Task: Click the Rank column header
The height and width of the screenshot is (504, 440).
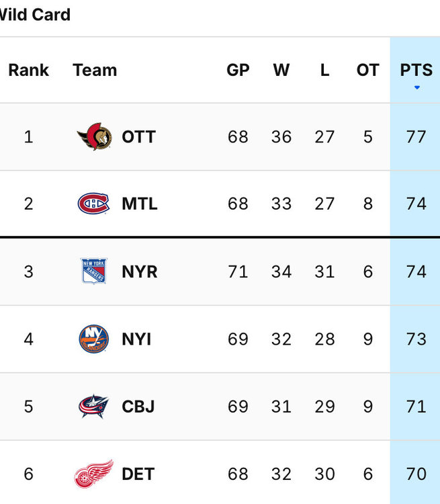Action: [29, 70]
